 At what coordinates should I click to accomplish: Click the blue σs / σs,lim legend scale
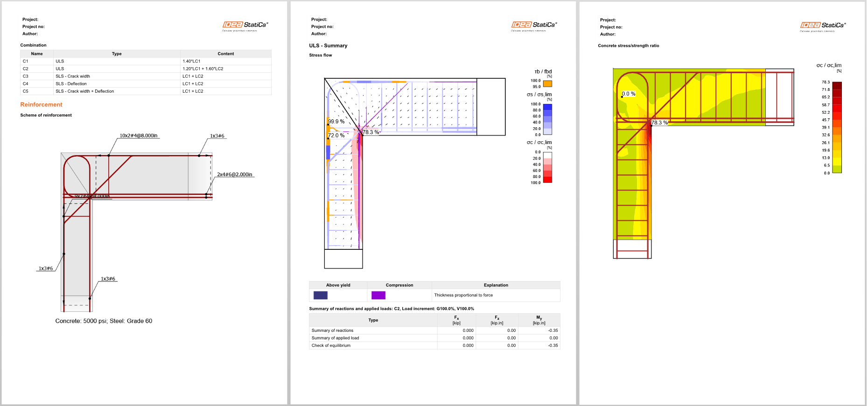pos(547,119)
